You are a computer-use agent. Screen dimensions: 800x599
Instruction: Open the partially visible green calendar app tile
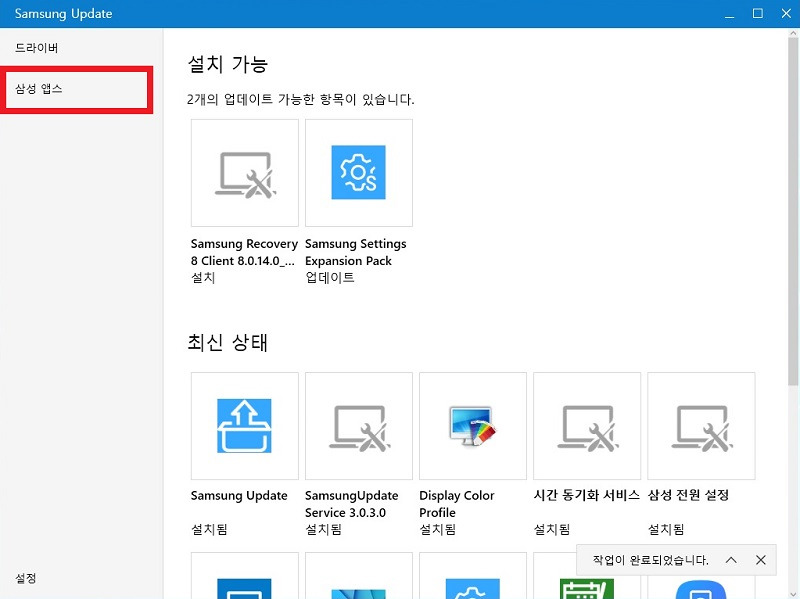[x=587, y=576]
